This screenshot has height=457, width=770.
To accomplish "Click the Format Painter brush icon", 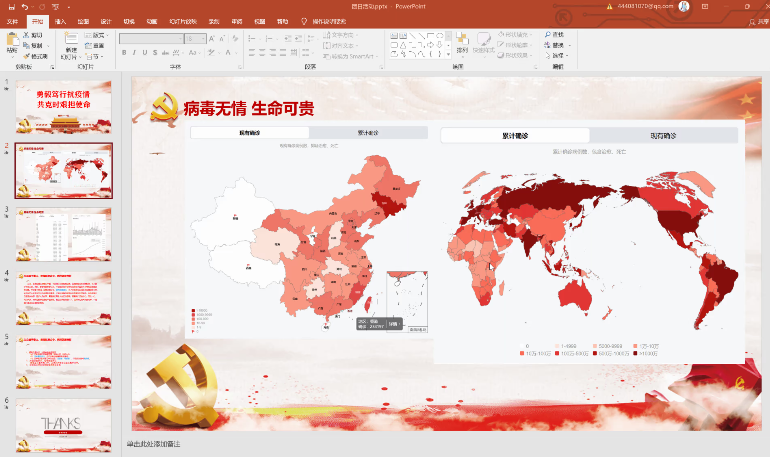I will click(27, 57).
